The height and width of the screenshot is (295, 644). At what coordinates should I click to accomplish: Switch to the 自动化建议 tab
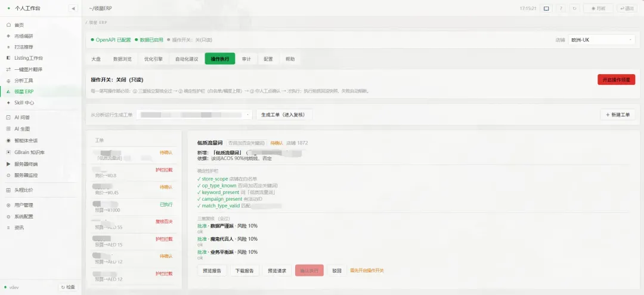click(x=187, y=59)
